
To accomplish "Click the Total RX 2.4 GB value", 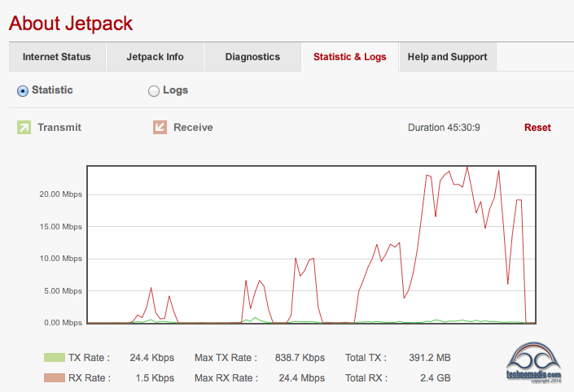I will 436,377.
